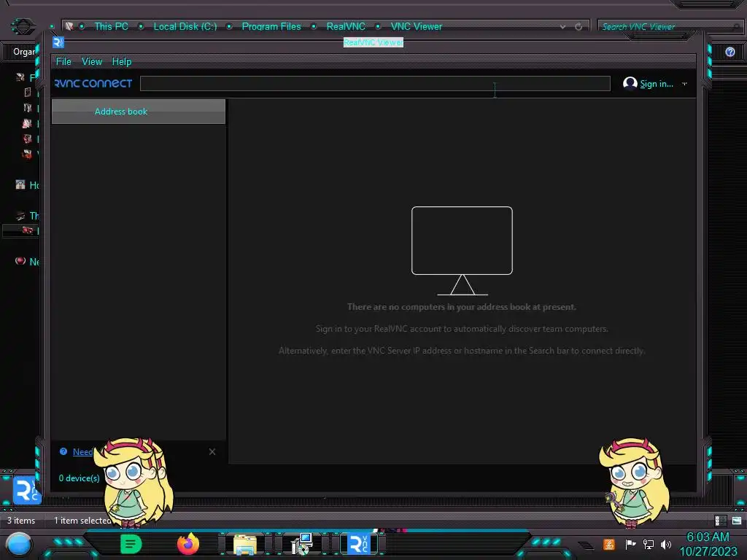The width and height of the screenshot is (747, 560).
Task: Click the RVNC Connect logo
Action: [93, 83]
